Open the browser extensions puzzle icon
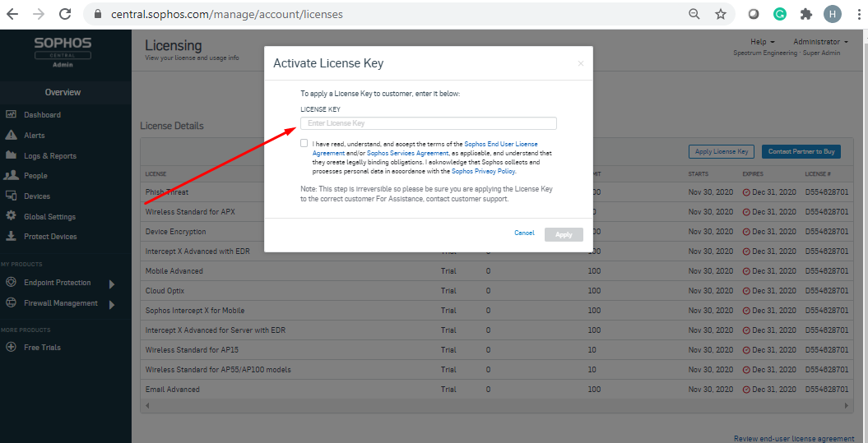Image resolution: width=868 pixels, height=443 pixels. [806, 14]
